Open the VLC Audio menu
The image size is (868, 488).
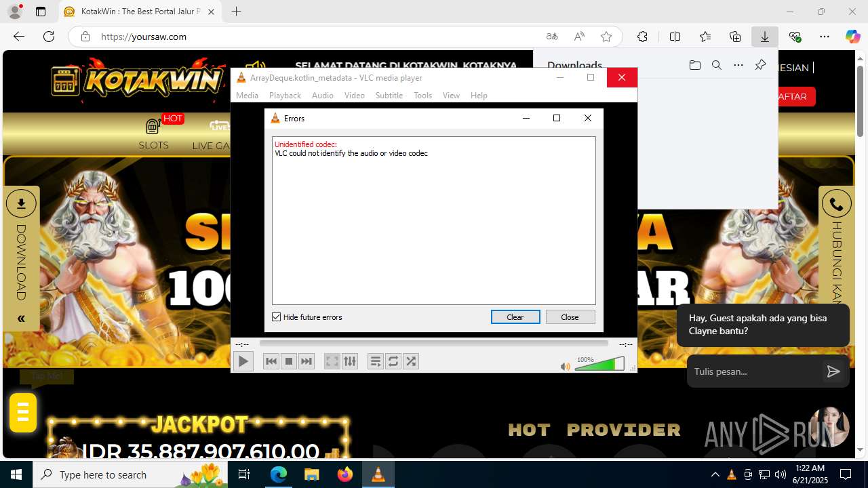pyautogui.click(x=323, y=96)
